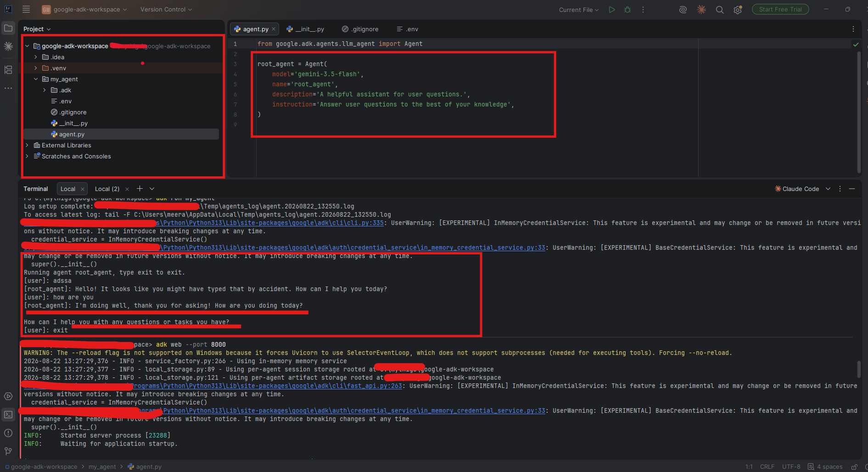Click the terminal vertical scrollbar thumb

[859, 369]
